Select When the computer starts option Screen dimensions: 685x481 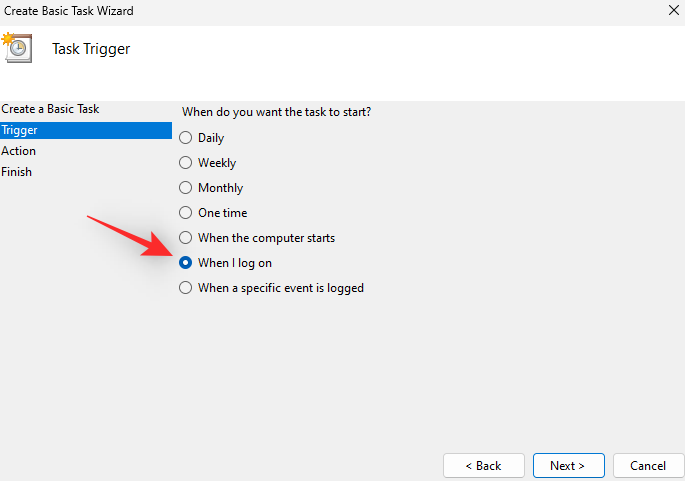pyautogui.click(x=185, y=238)
